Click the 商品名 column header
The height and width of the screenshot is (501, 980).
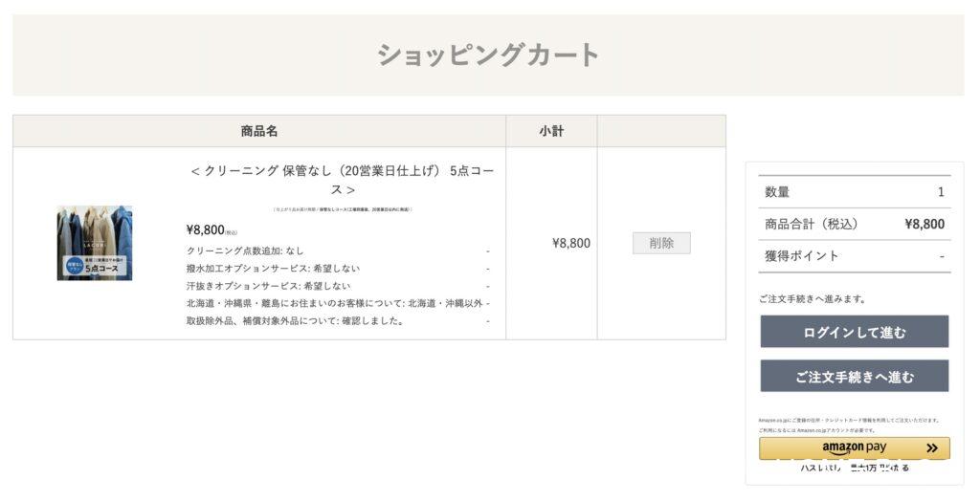pos(259,131)
